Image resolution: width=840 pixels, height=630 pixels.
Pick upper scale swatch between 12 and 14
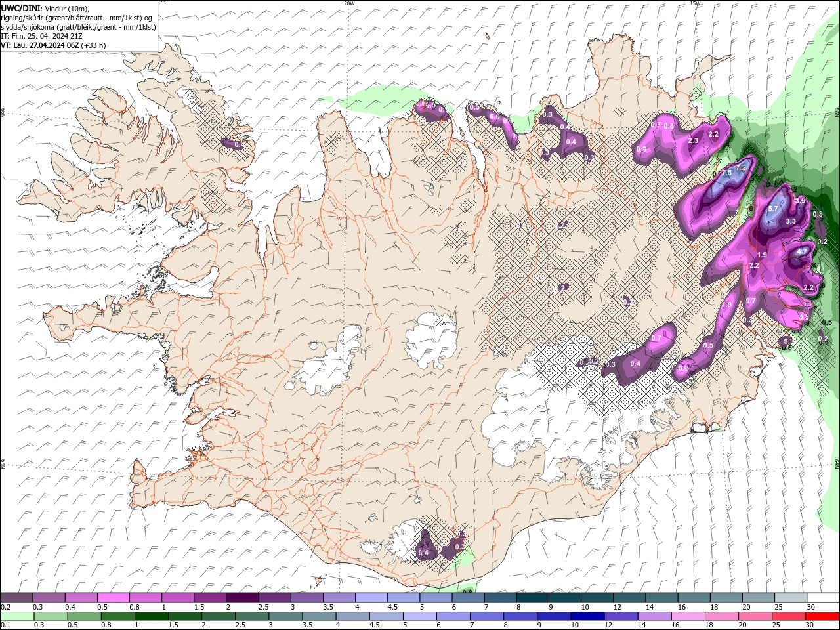(x=629, y=598)
